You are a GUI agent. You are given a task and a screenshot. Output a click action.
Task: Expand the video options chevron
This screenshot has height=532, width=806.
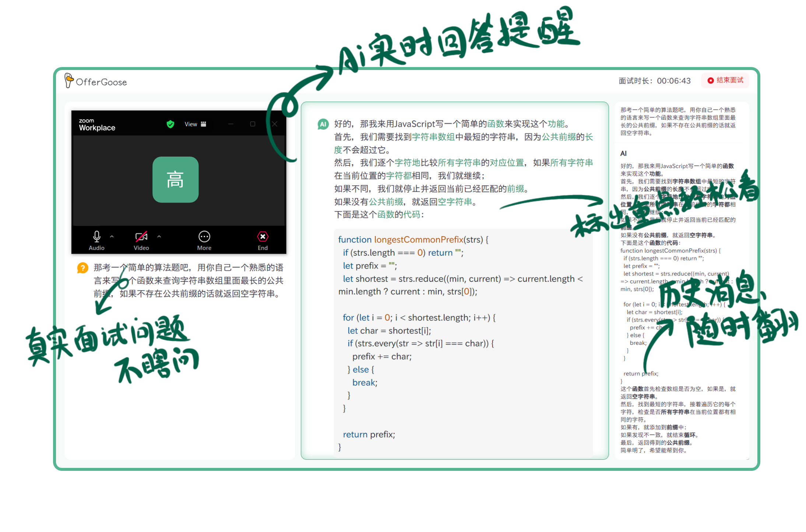pyautogui.click(x=159, y=237)
